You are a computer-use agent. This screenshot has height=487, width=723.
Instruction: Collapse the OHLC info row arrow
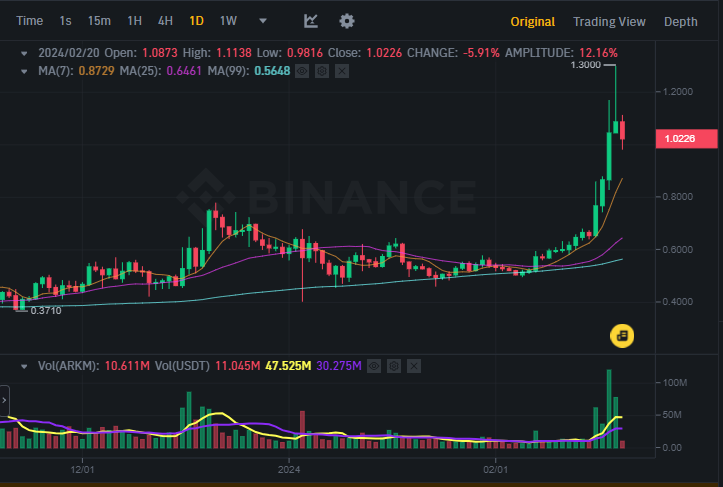coord(24,53)
